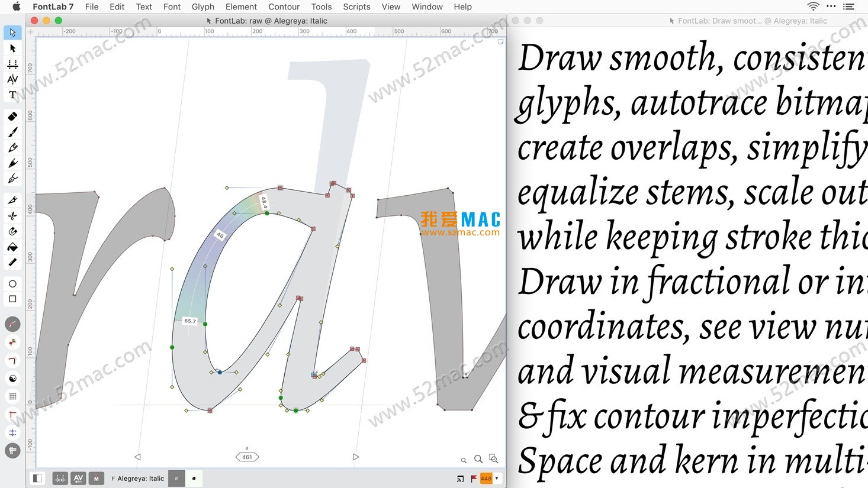
Task: Click the small square icon at canvas top-right
Action: [x=501, y=41]
